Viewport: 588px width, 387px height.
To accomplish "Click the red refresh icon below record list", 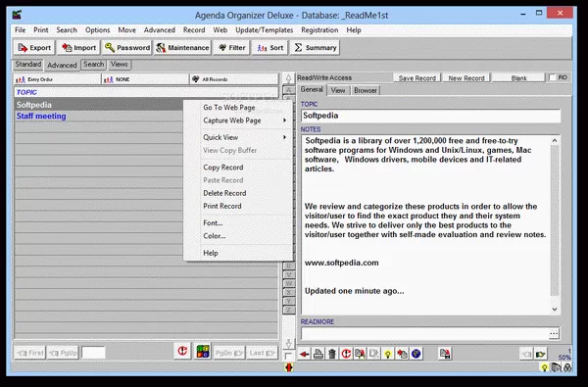I will [x=182, y=352].
